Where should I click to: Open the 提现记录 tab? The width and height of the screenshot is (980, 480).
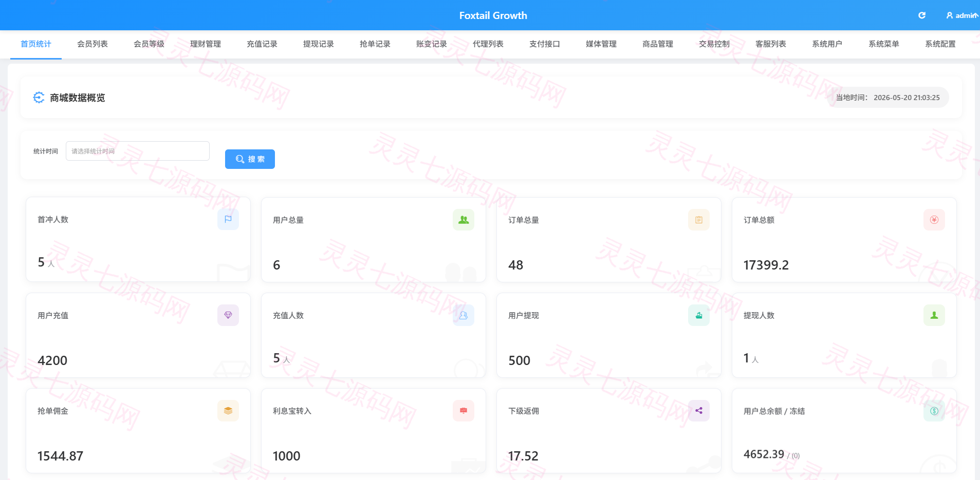coord(319,44)
